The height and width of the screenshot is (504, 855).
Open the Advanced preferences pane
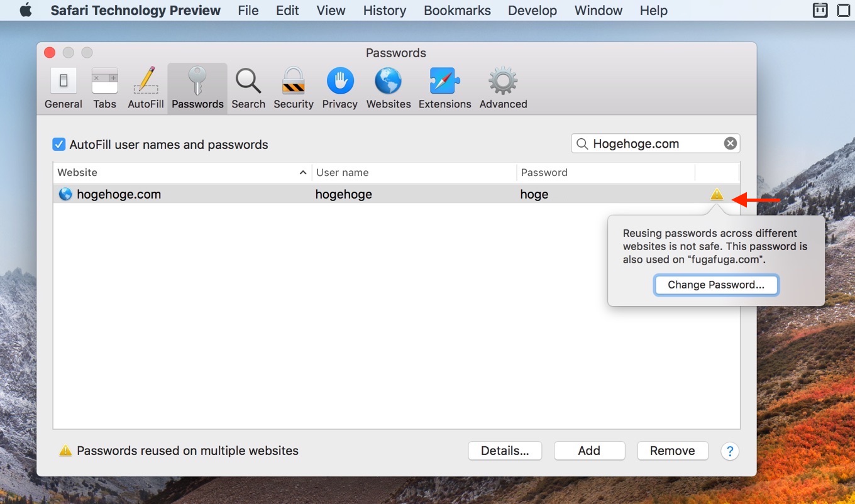[x=502, y=88]
